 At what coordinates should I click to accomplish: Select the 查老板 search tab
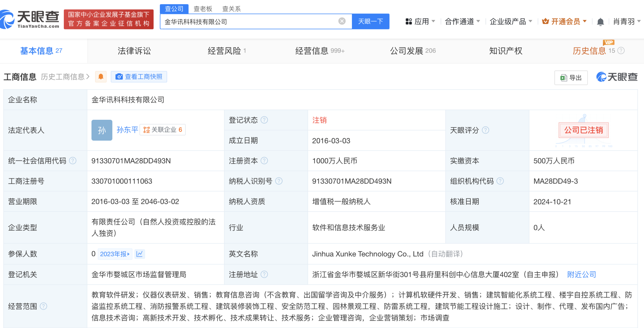click(x=203, y=9)
